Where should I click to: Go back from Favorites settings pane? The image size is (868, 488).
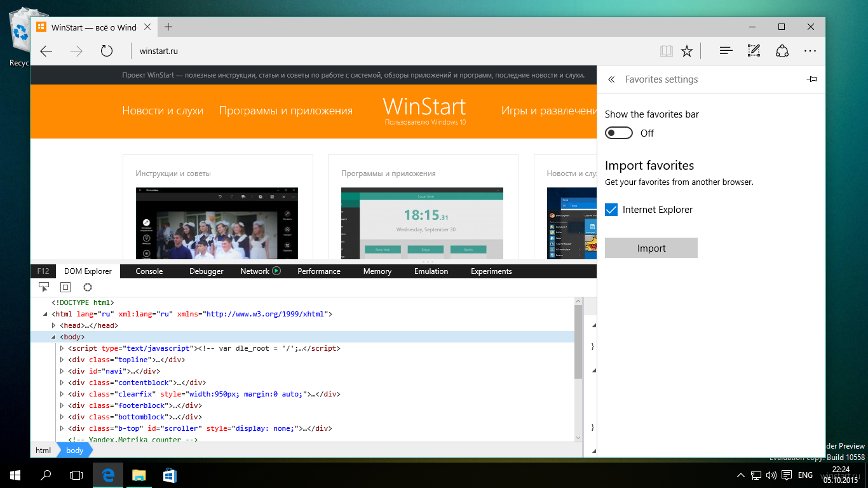point(611,79)
